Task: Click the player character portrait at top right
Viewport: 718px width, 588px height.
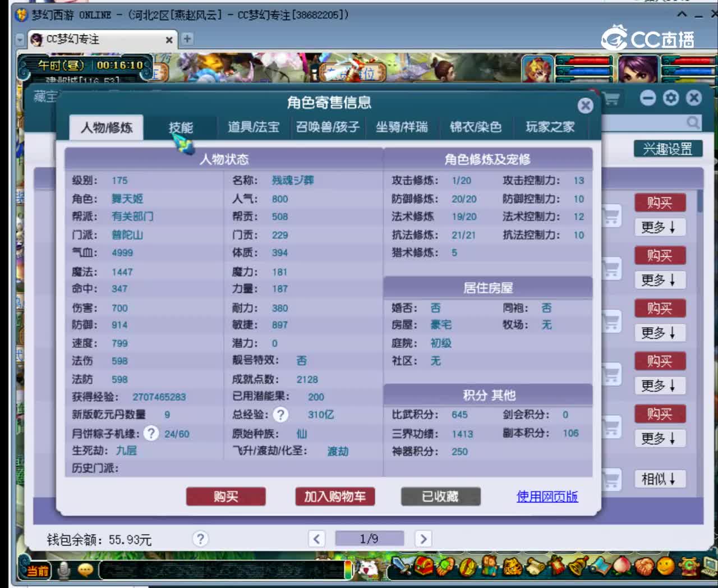Action: coord(638,69)
